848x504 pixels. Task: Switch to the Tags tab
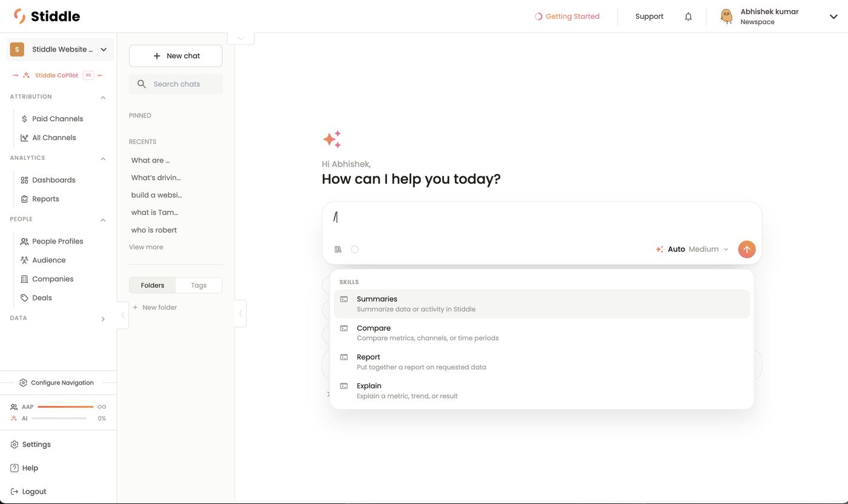click(199, 285)
